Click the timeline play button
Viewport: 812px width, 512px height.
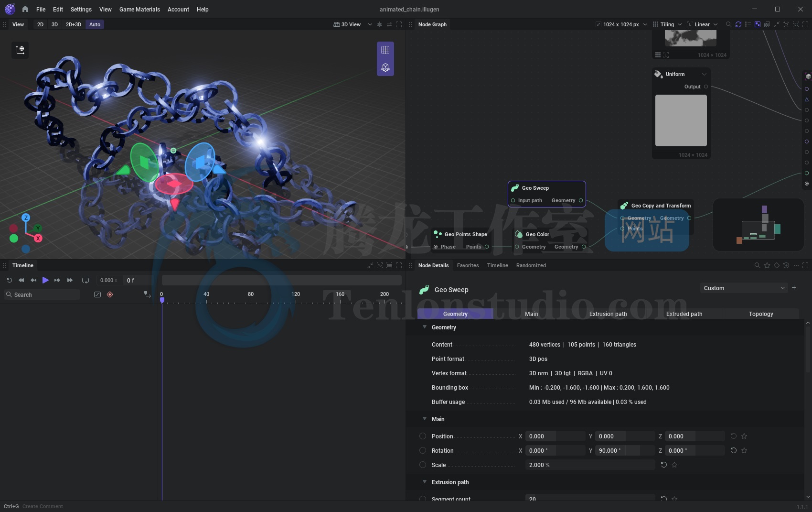click(x=45, y=280)
